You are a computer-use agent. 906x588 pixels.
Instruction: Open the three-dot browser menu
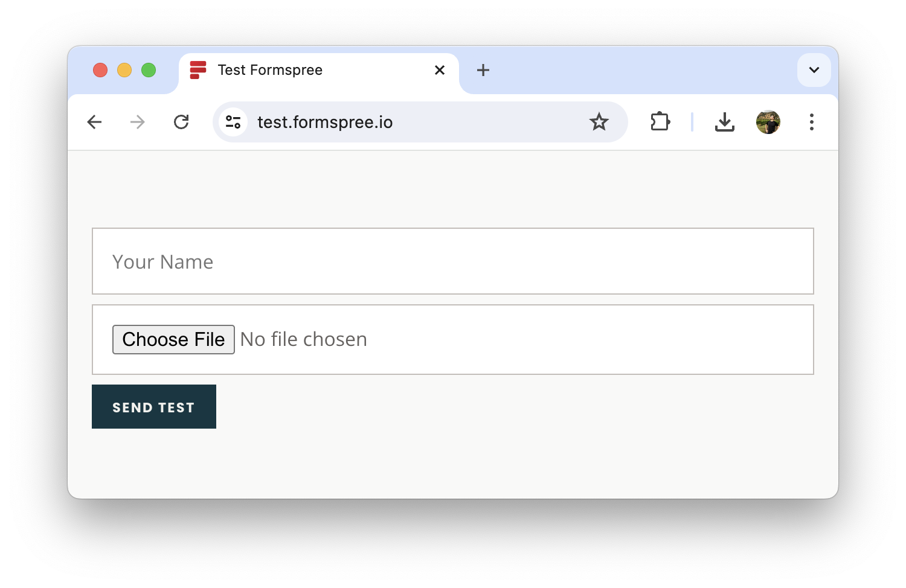811,121
